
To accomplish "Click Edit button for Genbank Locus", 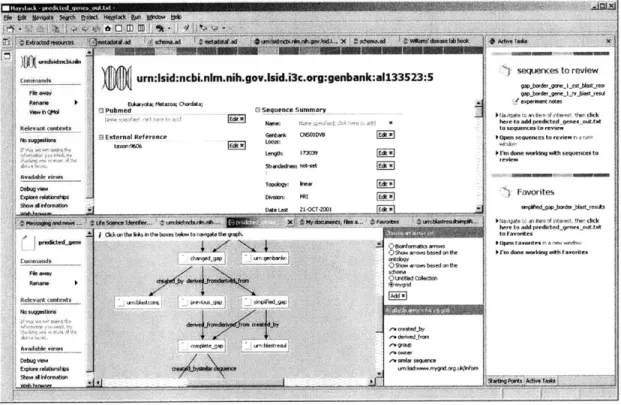I will pyautogui.click(x=385, y=135).
